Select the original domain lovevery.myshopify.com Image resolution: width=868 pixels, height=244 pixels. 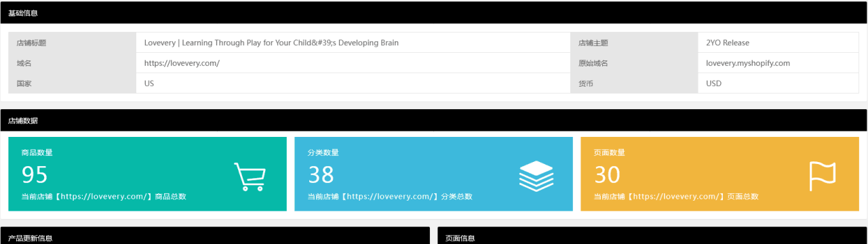point(748,63)
